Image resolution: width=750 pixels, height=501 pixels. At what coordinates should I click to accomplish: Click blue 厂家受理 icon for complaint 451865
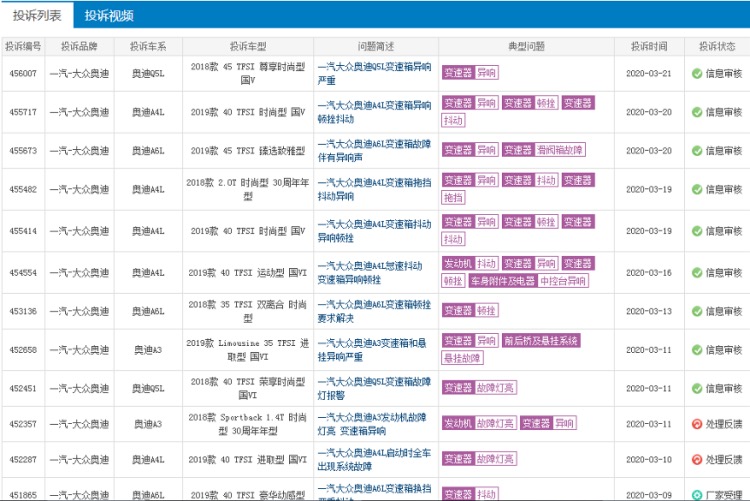tap(697, 494)
